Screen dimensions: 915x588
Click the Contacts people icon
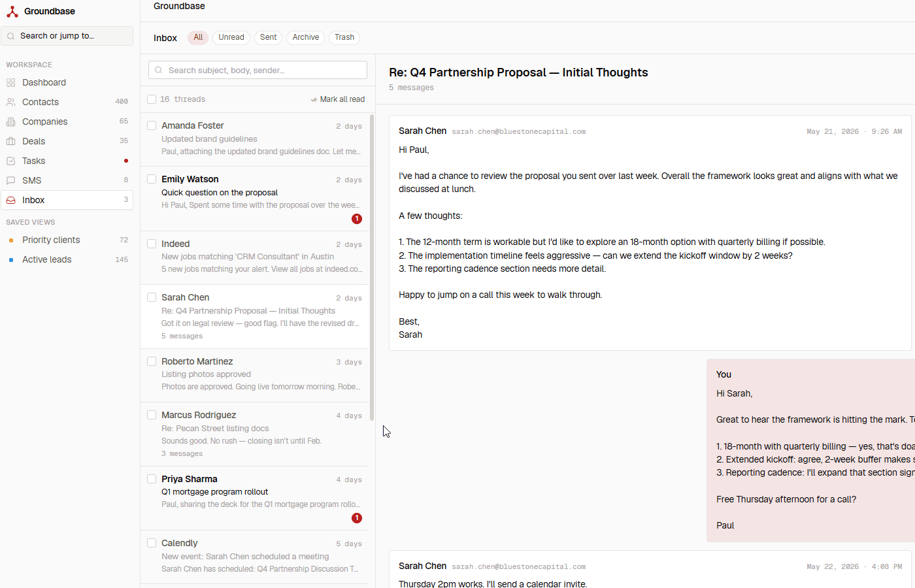point(10,102)
